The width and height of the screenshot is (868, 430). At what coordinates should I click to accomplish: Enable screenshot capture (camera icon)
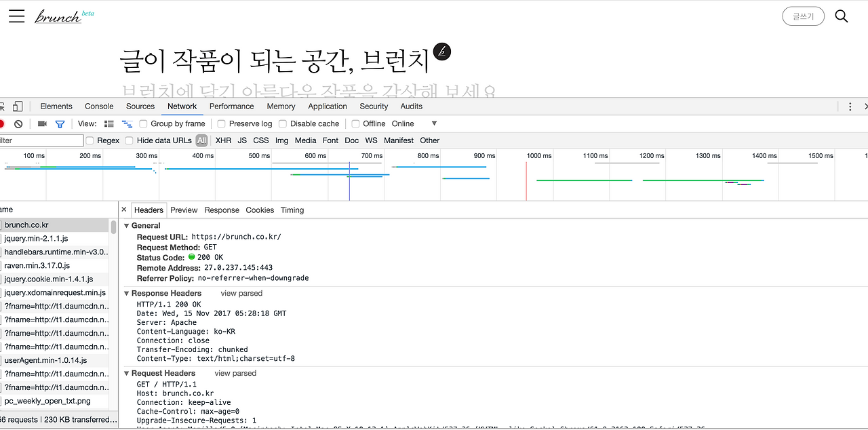point(41,124)
